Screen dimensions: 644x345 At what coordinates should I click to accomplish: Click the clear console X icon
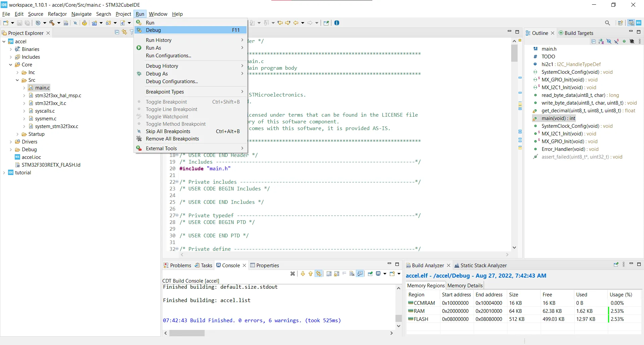pos(292,274)
